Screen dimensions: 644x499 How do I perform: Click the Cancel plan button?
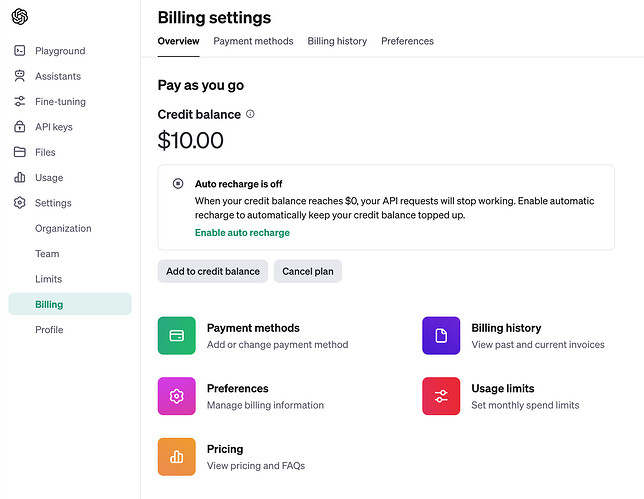coord(307,271)
